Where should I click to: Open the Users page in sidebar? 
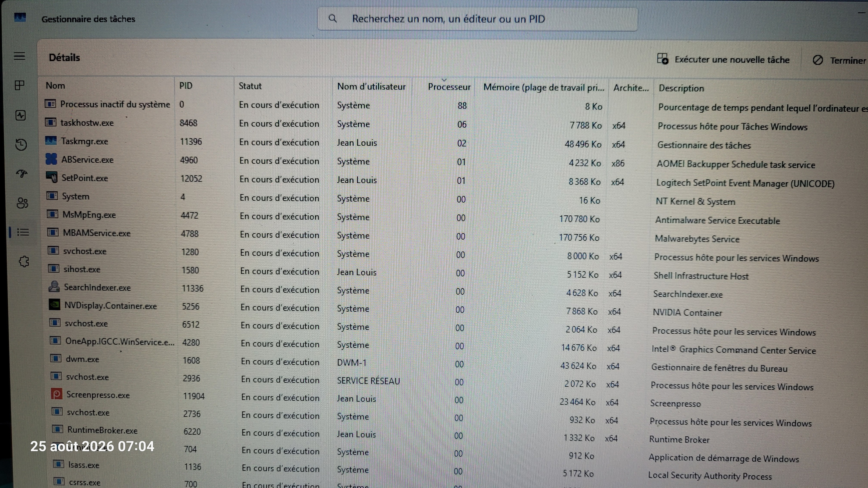[x=23, y=203]
